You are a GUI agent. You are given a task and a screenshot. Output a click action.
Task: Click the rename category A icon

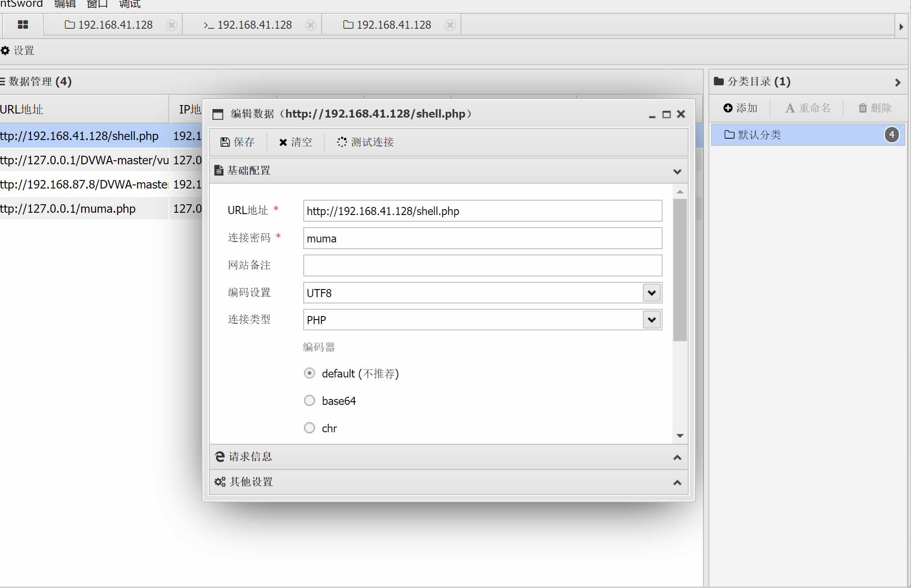(x=790, y=108)
